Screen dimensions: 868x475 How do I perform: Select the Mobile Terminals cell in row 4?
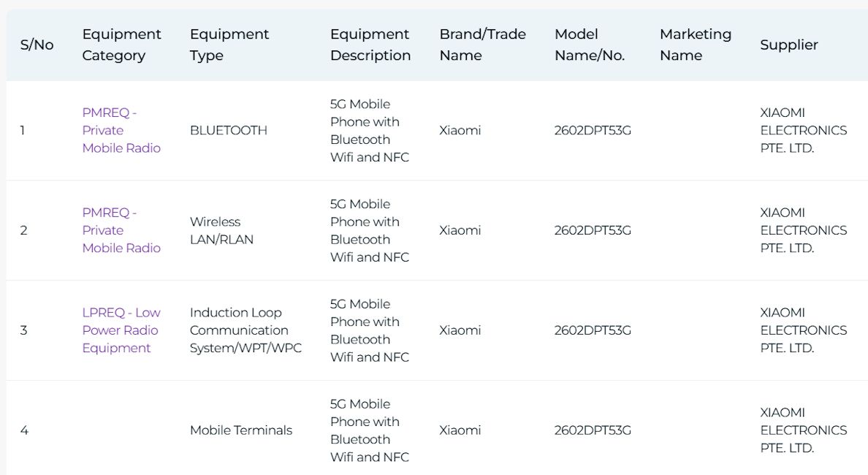click(240, 430)
